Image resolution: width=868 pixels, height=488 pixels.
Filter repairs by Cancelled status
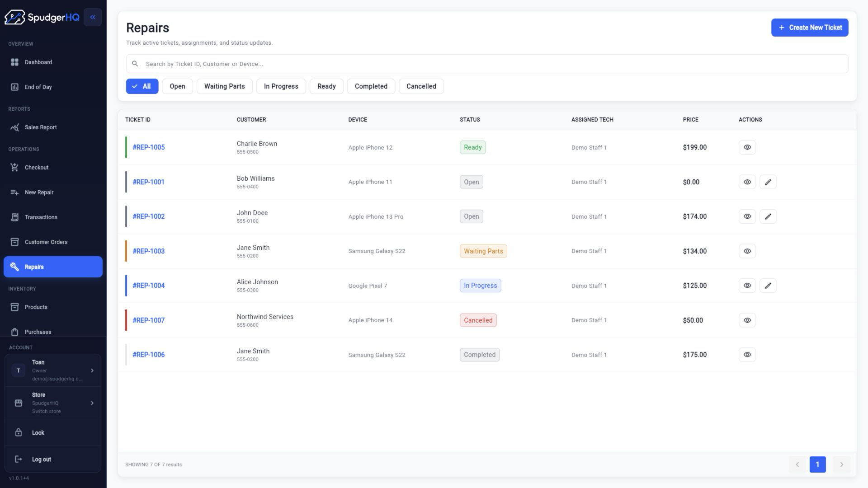pos(421,86)
